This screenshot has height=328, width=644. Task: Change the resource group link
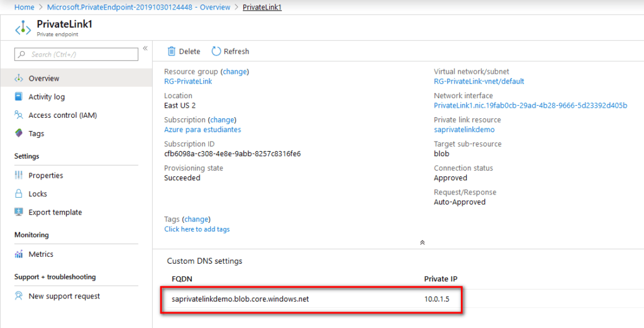pyautogui.click(x=235, y=72)
